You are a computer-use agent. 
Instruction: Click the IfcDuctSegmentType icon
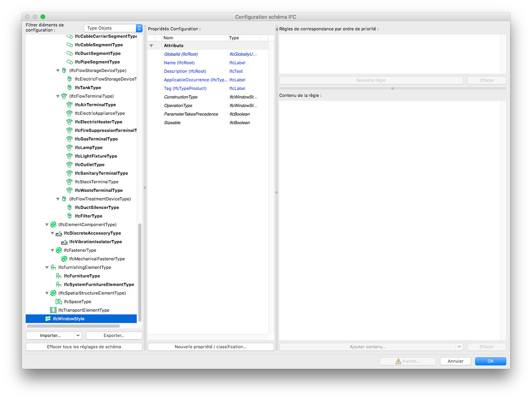tap(70, 53)
